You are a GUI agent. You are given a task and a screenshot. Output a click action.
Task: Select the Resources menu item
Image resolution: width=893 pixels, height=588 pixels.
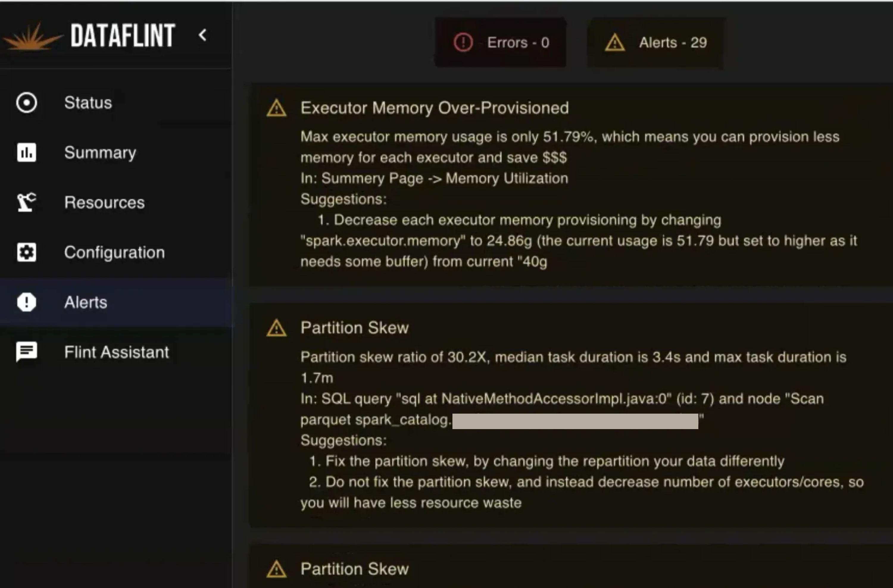click(x=115, y=202)
